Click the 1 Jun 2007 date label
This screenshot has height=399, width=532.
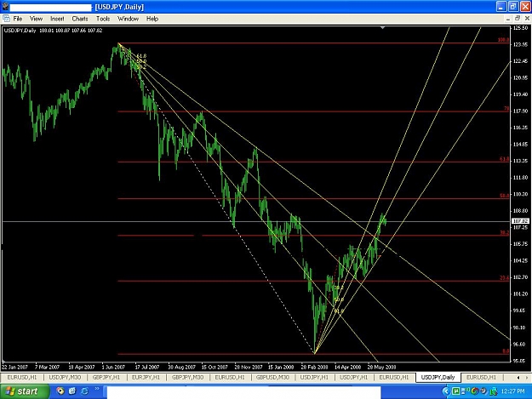113,367
